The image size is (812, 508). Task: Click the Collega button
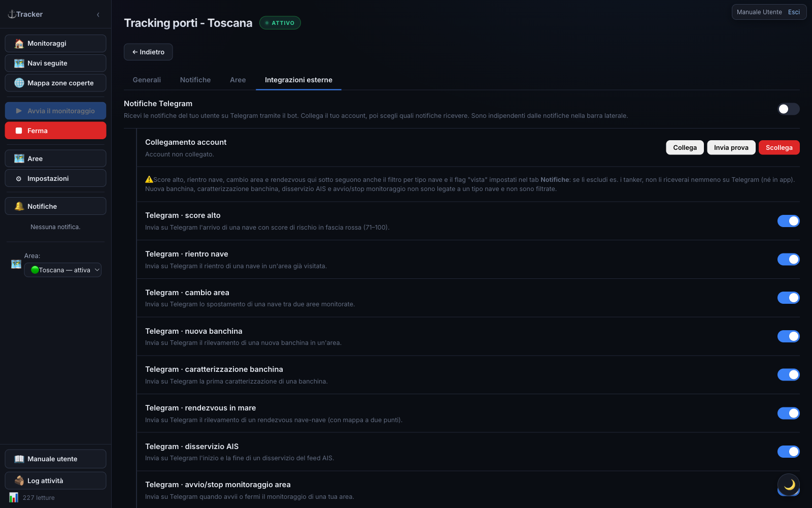click(x=685, y=147)
